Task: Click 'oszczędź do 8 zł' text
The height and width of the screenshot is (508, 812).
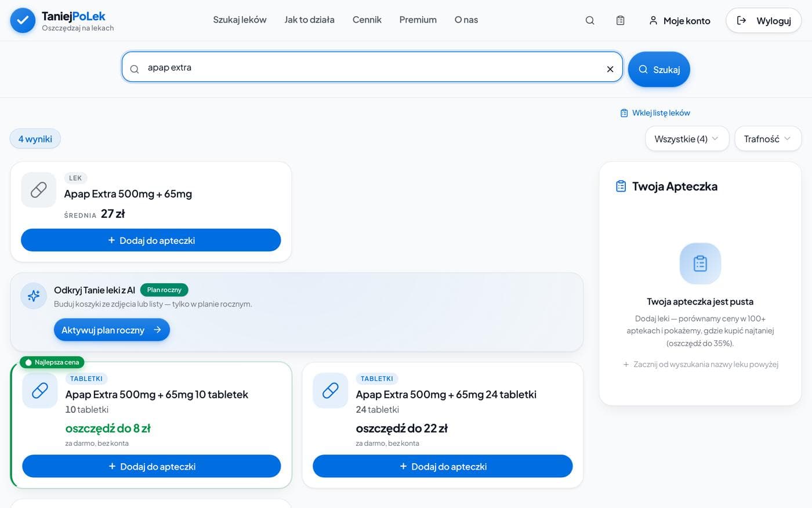Action: pos(108,428)
